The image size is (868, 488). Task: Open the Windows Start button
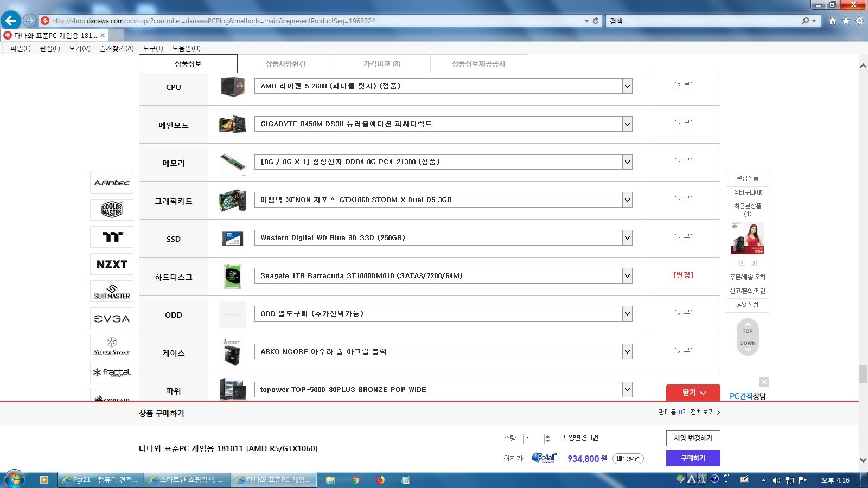tap(15, 480)
